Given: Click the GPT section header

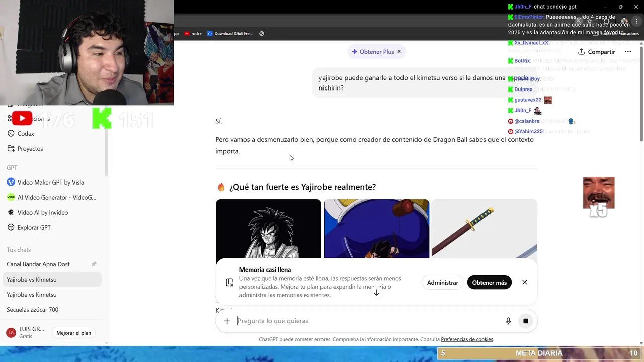Looking at the screenshot, I should [x=12, y=168].
